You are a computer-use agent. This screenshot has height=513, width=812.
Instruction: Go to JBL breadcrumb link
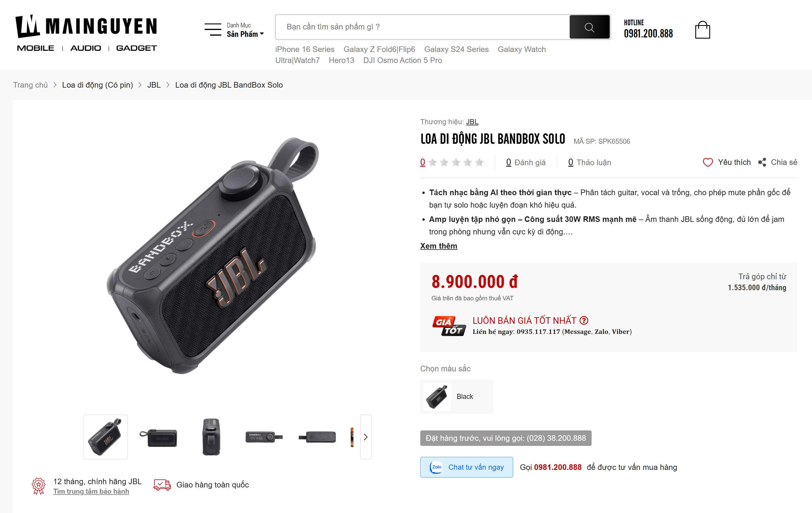(154, 85)
